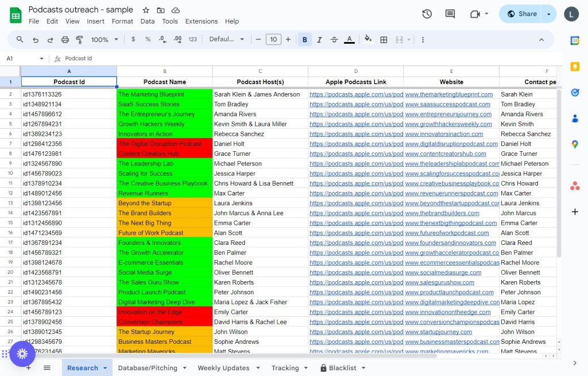The width and height of the screenshot is (588, 376).
Task: Click the purple gear floating button
Action: click(x=22, y=354)
